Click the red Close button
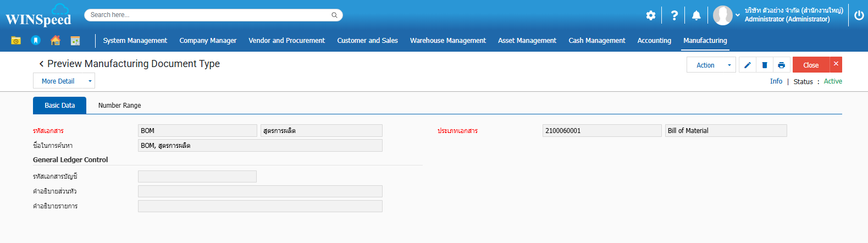 click(810, 65)
